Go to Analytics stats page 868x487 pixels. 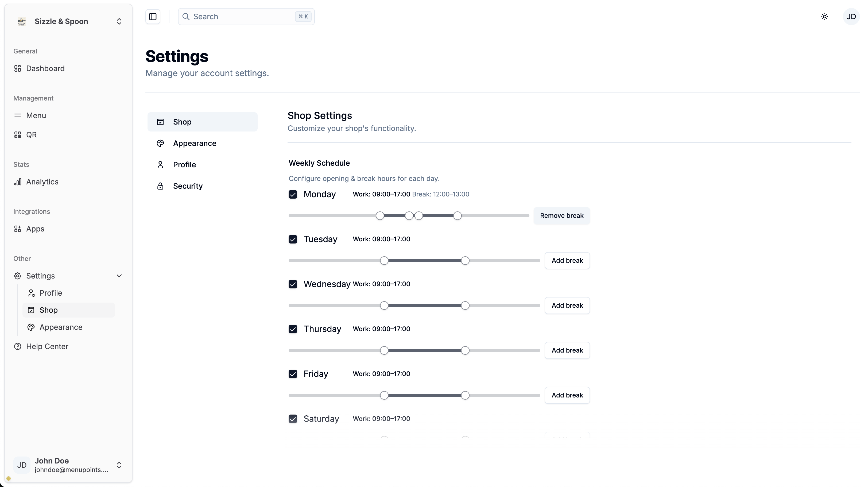(42, 182)
